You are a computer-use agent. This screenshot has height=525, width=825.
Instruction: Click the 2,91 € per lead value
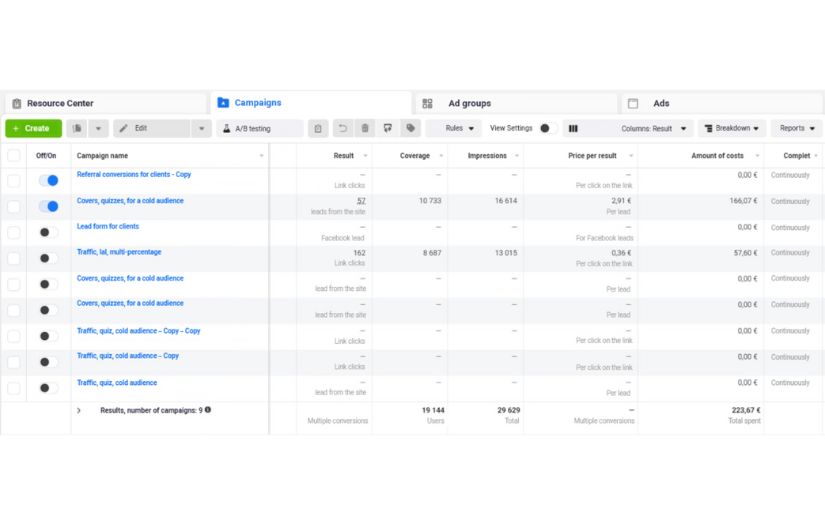pyautogui.click(x=621, y=201)
